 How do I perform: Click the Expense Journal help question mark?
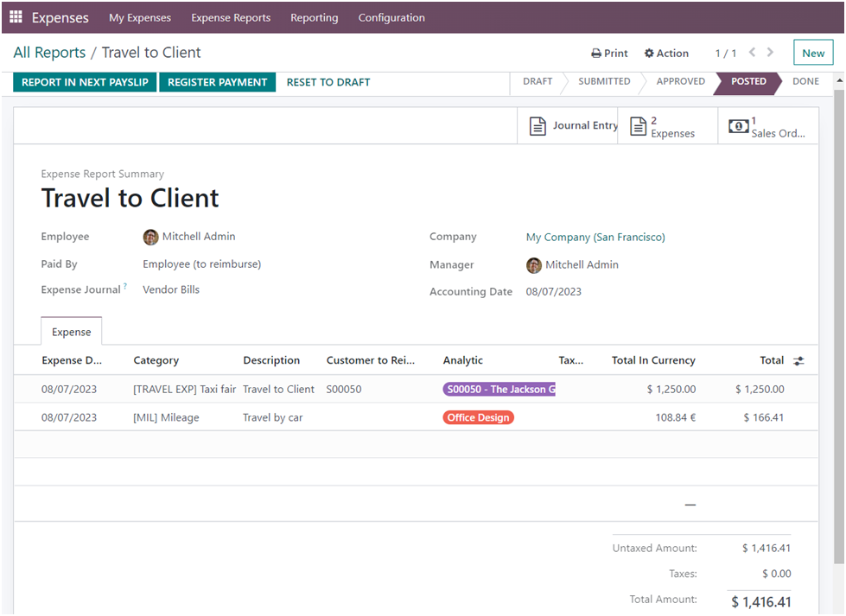pyautogui.click(x=125, y=287)
